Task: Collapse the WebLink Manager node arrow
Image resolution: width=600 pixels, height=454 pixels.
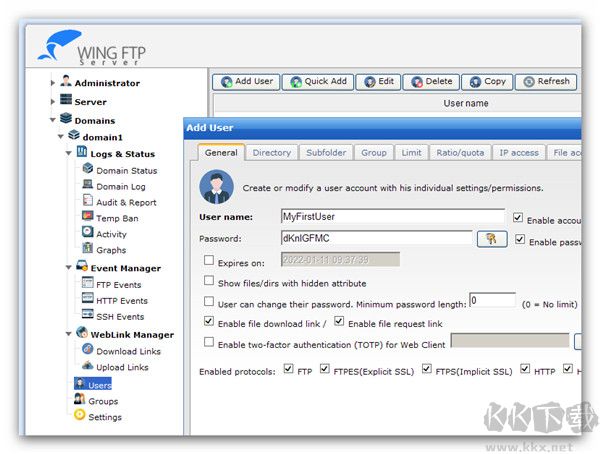Action: tap(68, 334)
